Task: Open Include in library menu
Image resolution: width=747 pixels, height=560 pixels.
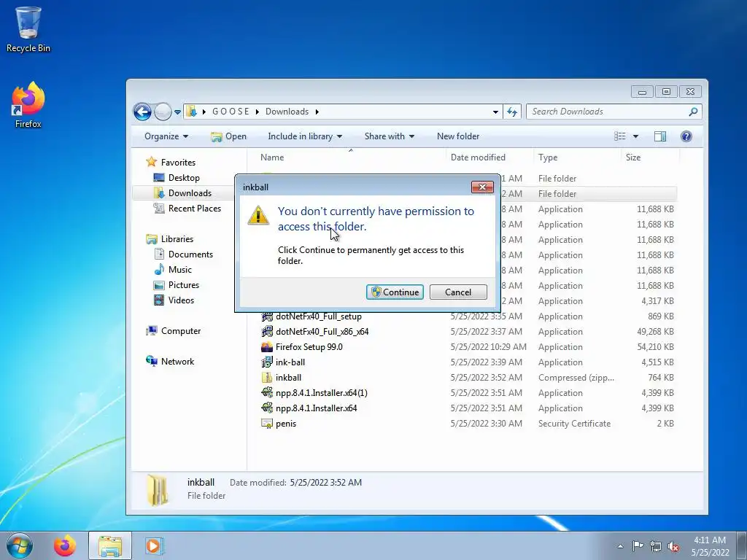Action: pos(305,136)
